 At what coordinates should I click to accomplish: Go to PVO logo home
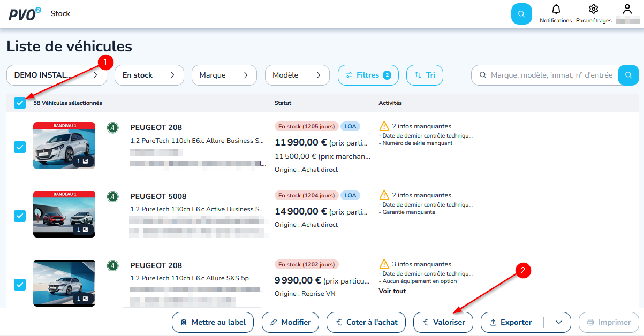25,14
